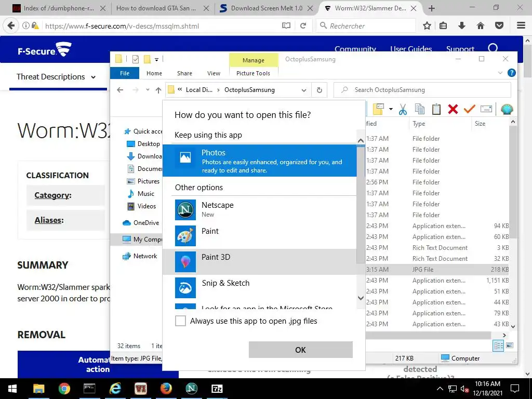Image resolution: width=532 pixels, height=399 pixels.
Task: Open Netscape from the taskbar
Action: (191, 389)
